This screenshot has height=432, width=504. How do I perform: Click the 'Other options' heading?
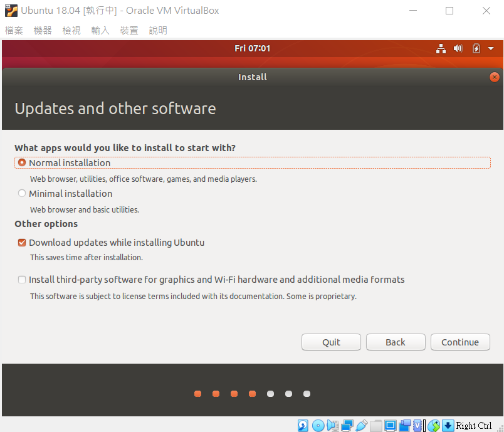tap(46, 224)
